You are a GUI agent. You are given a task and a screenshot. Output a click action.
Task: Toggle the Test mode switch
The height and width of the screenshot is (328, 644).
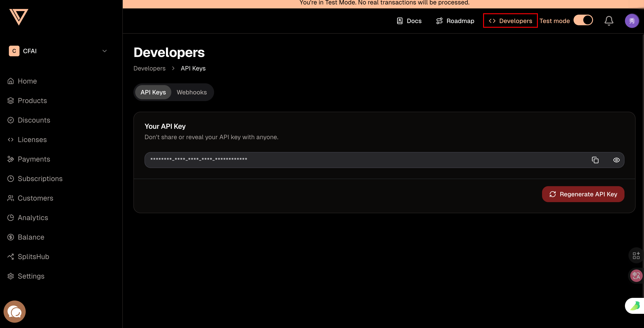point(583,20)
